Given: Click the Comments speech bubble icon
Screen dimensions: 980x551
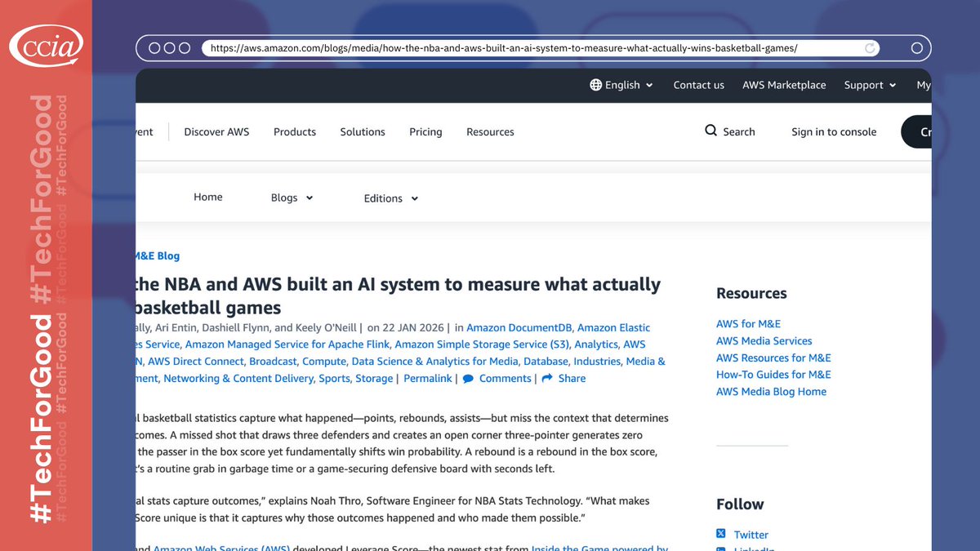Looking at the screenshot, I should point(468,379).
